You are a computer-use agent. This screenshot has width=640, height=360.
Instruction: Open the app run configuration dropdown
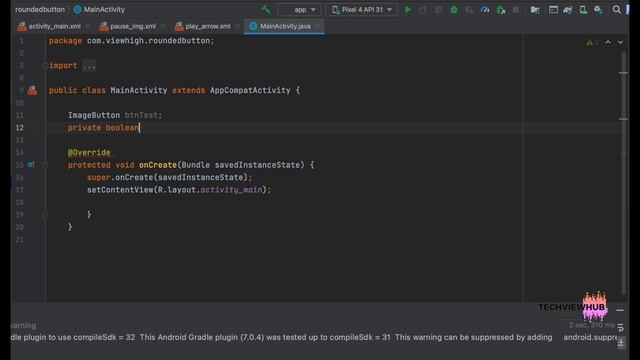(x=299, y=9)
